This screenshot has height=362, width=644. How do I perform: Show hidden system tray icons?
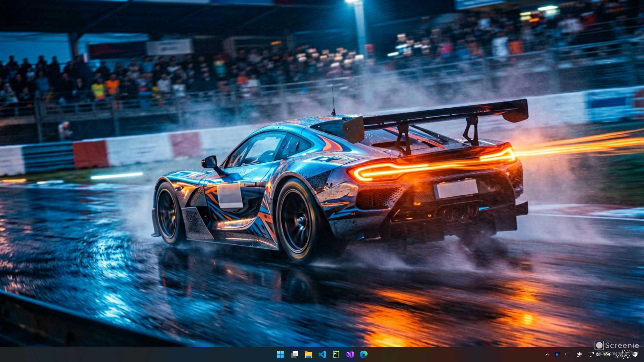[x=547, y=354]
